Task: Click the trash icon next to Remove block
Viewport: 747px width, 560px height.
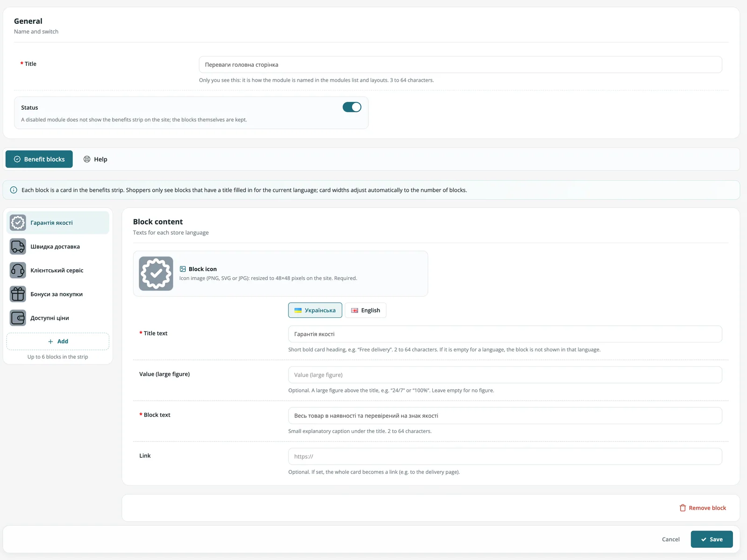Action: tap(683, 508)
